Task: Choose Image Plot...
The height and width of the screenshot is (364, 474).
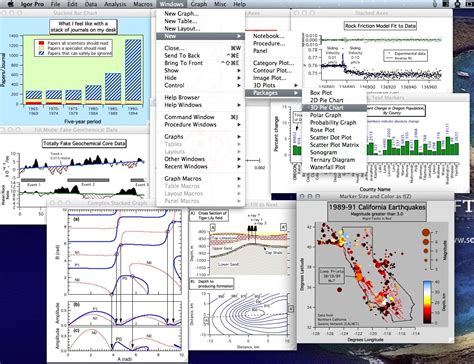Action: [x=273, y=78]
